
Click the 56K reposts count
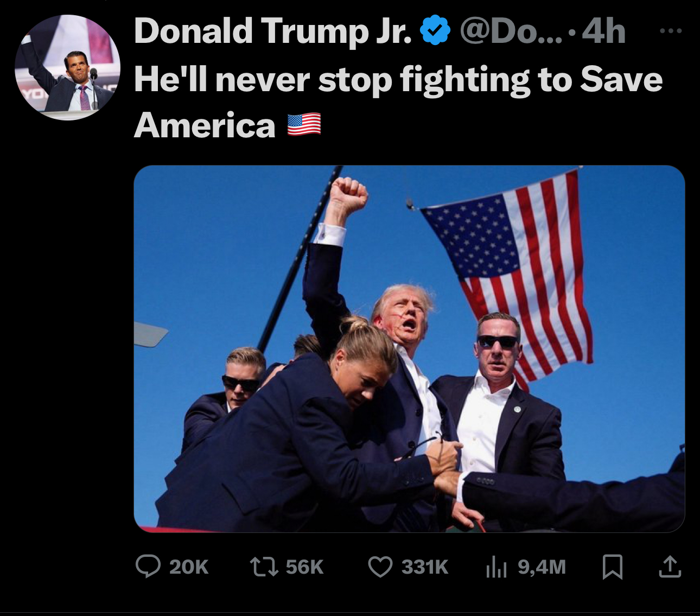coord(304,567)
